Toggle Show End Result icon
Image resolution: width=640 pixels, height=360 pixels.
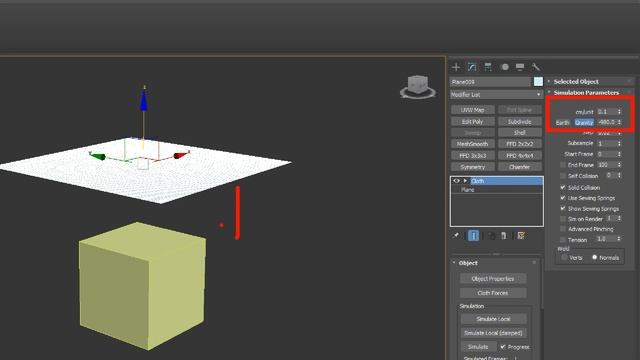(473, 236)
